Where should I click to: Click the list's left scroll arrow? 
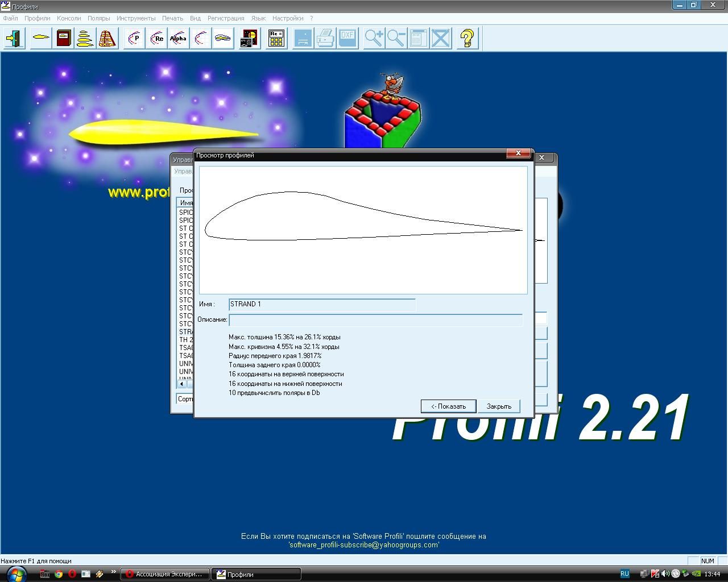coord(182,384)
